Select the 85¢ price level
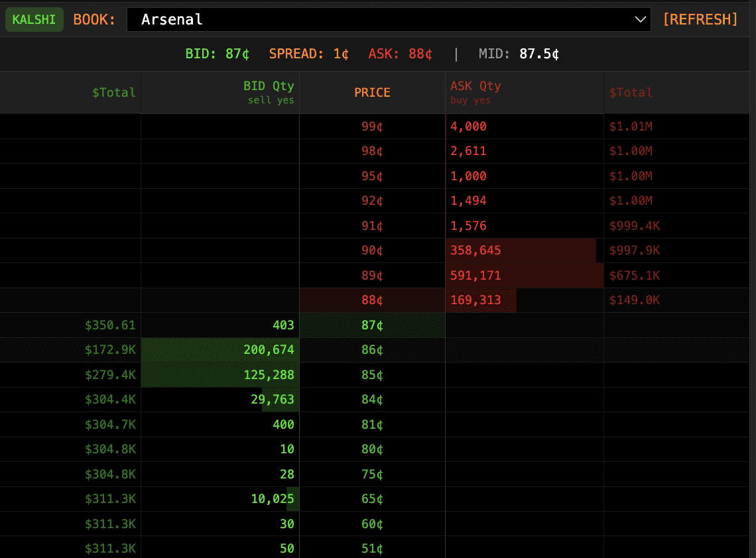 click(372, 374)
